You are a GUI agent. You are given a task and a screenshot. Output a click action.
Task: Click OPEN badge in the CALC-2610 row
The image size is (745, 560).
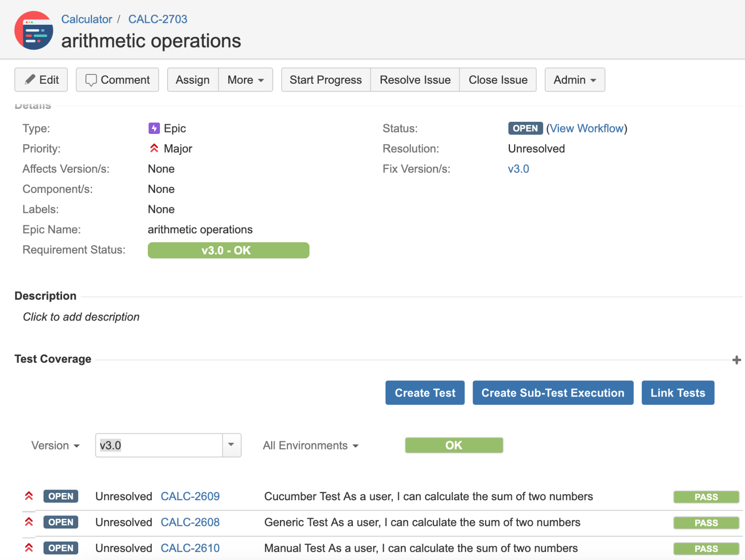point(61,548)
